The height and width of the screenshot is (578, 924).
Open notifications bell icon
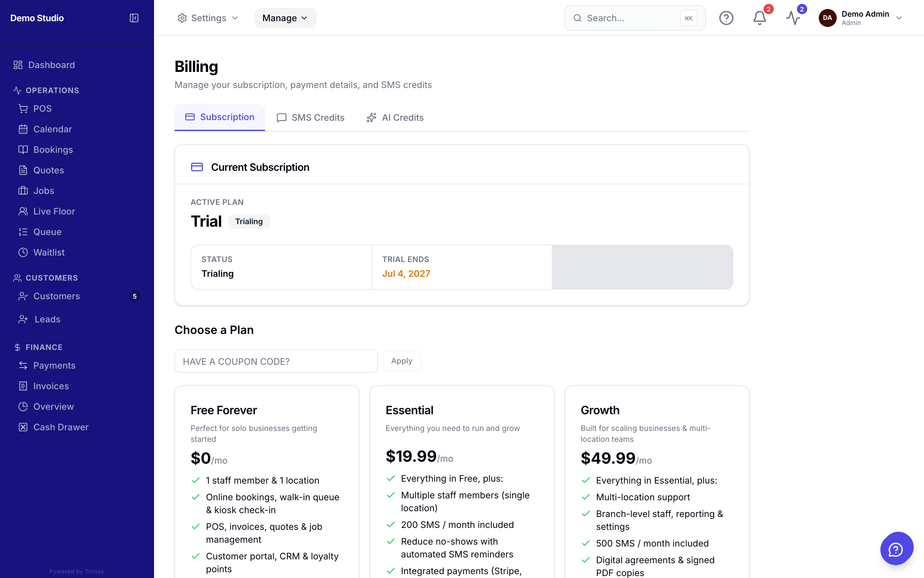coord(759,18)
